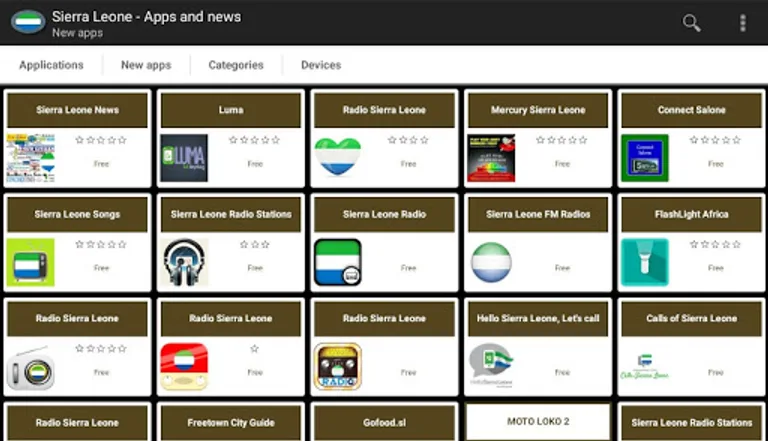Open the headphones icon in the second-row Sierra Leone Radio Stations card
The image size is (768, 441).
pos(184,262)
